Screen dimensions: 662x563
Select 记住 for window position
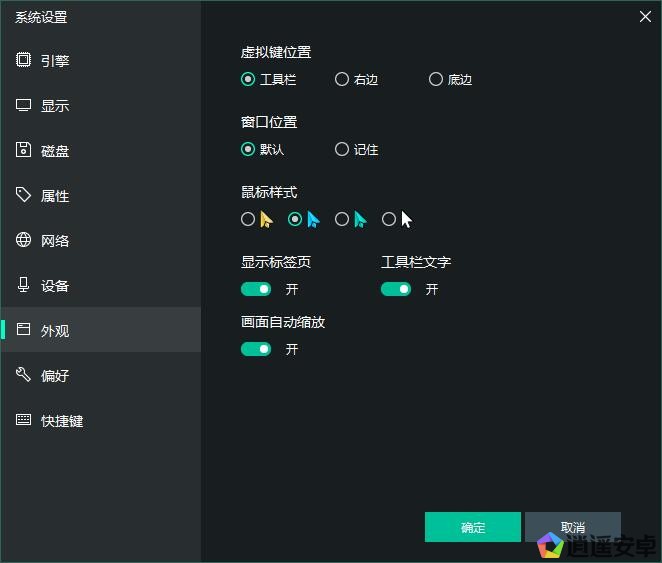[342, 149]
